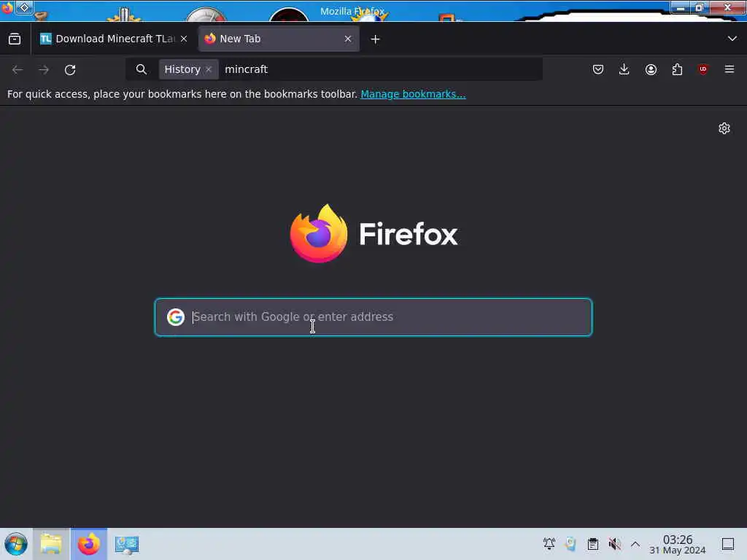
Task: Switch to Download Minecraft TLauncher tab
Action: pos(113,39)
